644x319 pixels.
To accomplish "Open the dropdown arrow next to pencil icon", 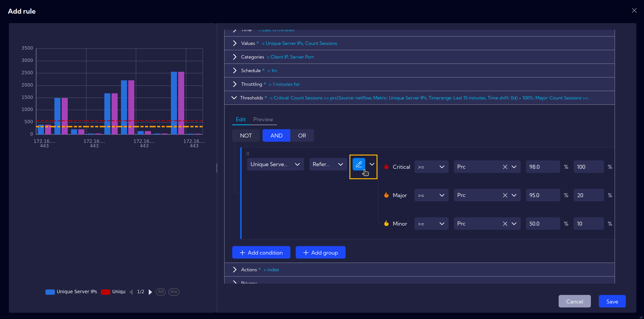I will (372, 164).
